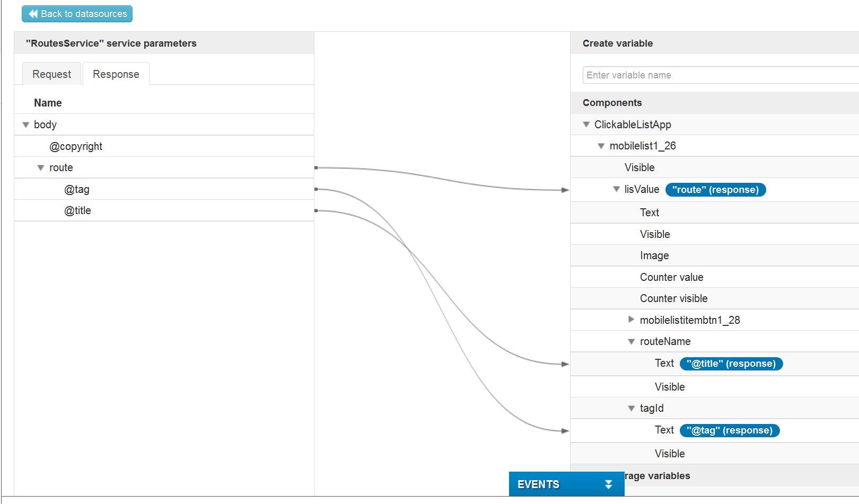Collapse the mobilelist1_26 node
Image resolution: width=859 pixels, height=504 pixels.
click(601, 146)
